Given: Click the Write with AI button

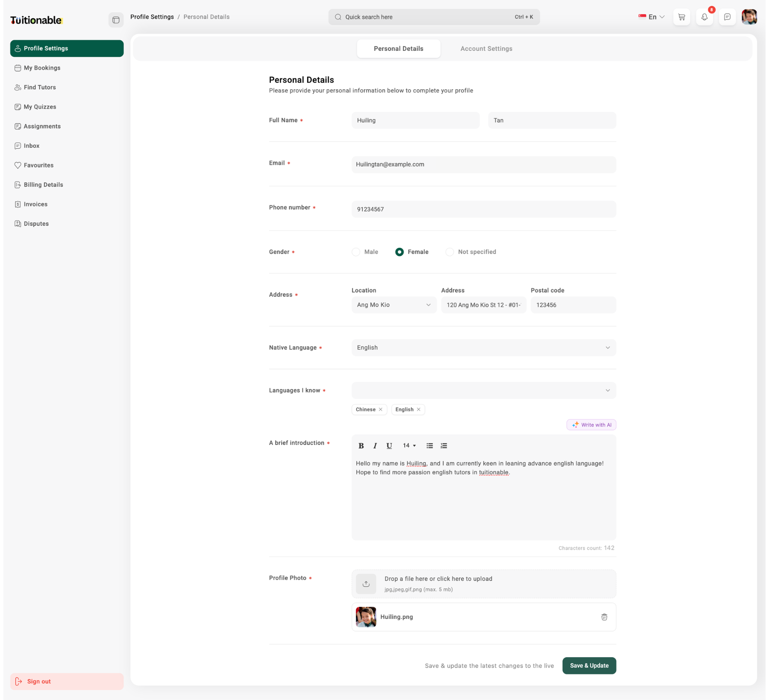Looking at the screenshot, I should [591, 425].
